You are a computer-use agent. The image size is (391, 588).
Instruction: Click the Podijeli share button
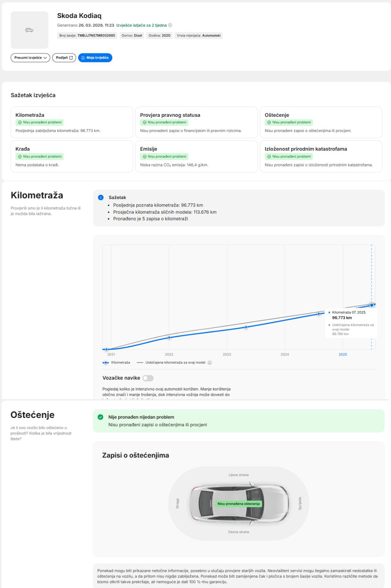pos(64,58)
